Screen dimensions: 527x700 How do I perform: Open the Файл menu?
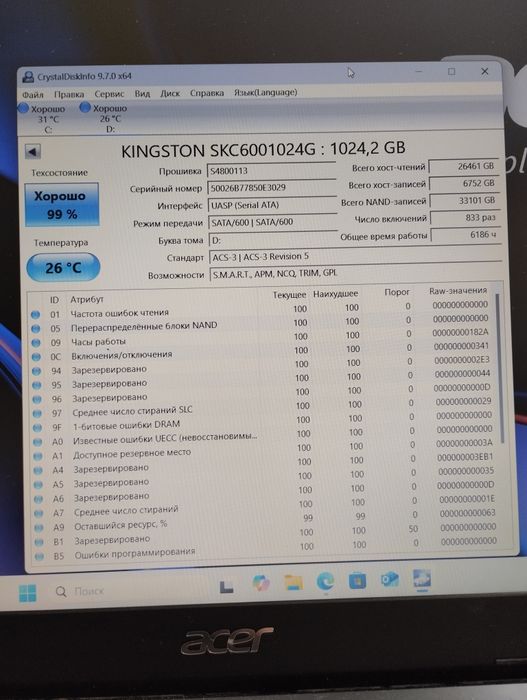pos(33,95)
